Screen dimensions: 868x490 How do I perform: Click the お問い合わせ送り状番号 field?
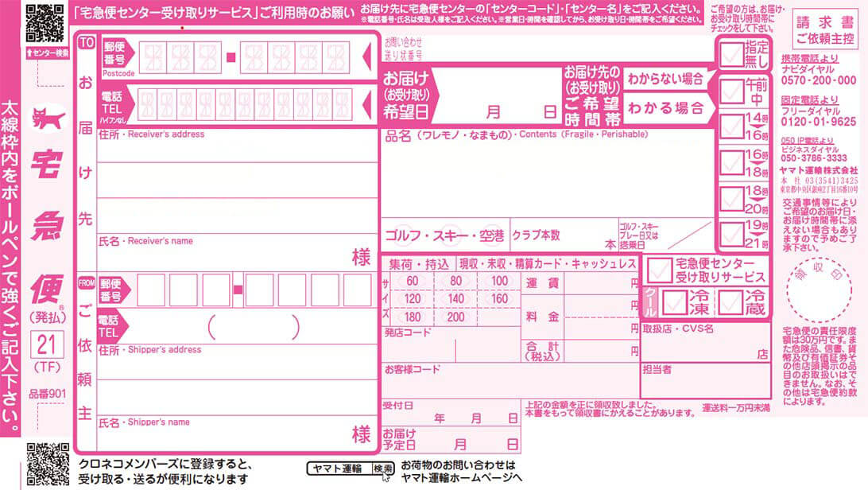547,49
